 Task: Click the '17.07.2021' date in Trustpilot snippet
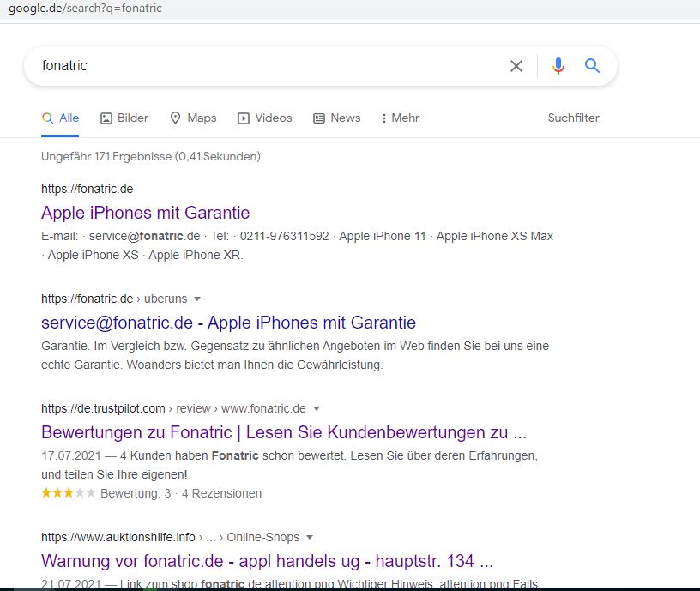tap(71, 455)
